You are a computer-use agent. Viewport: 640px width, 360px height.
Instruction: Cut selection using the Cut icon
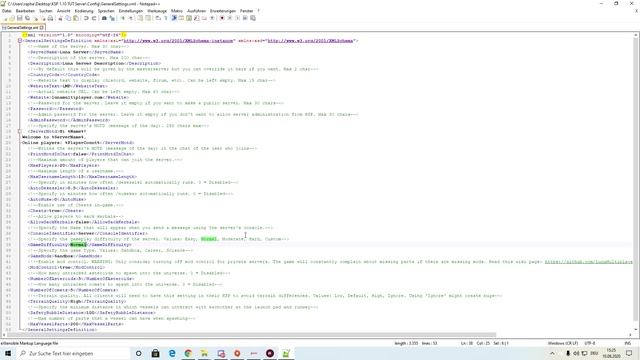(x=60, y=18)
